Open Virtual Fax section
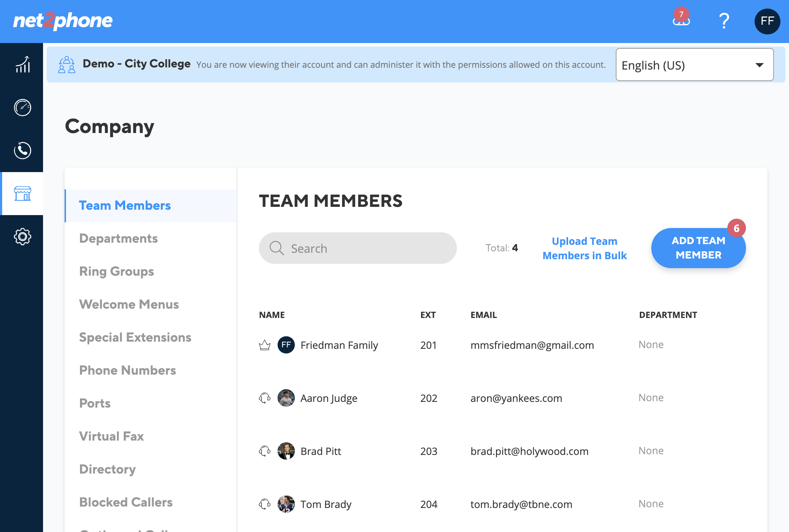 (x=112, y=436)
